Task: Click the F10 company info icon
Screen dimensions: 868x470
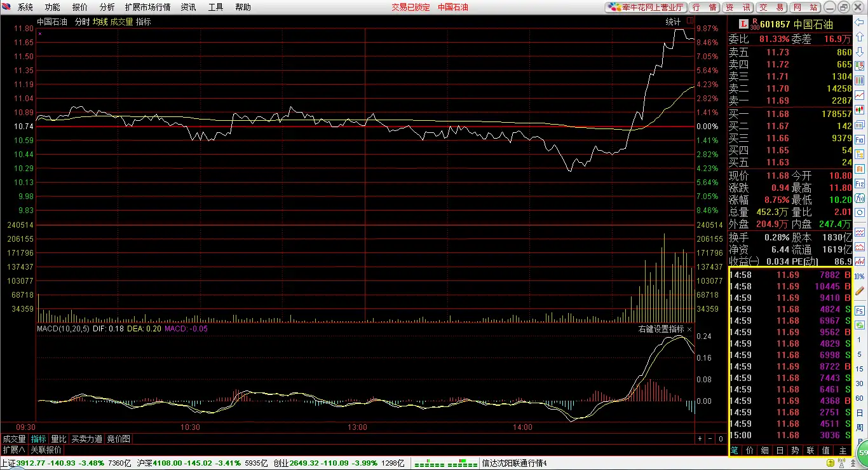Action: 860,139
